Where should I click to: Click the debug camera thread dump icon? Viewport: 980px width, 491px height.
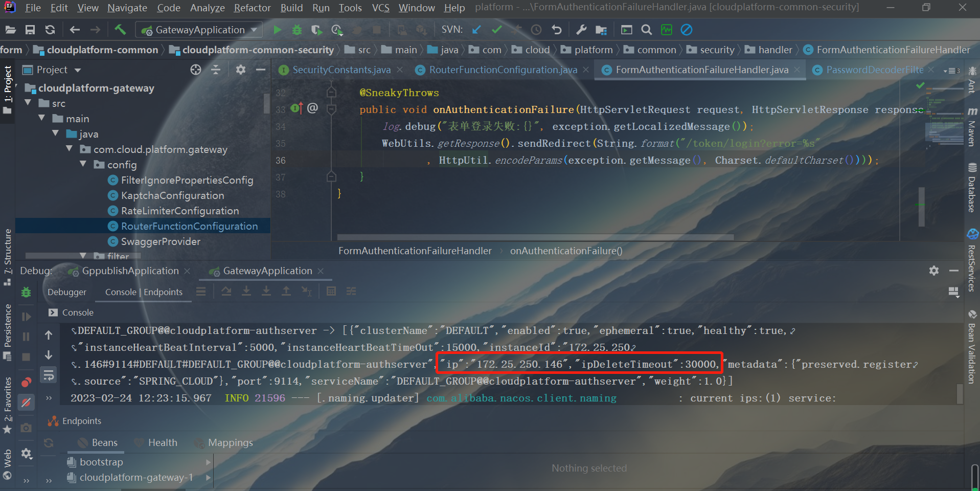click(26, 428)
